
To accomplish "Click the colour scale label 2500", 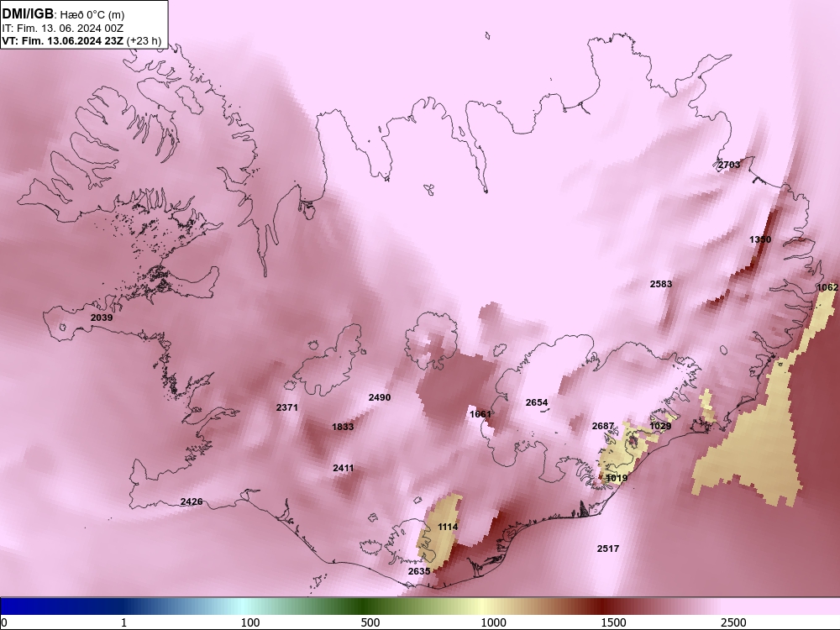I will tap(733, 622).
